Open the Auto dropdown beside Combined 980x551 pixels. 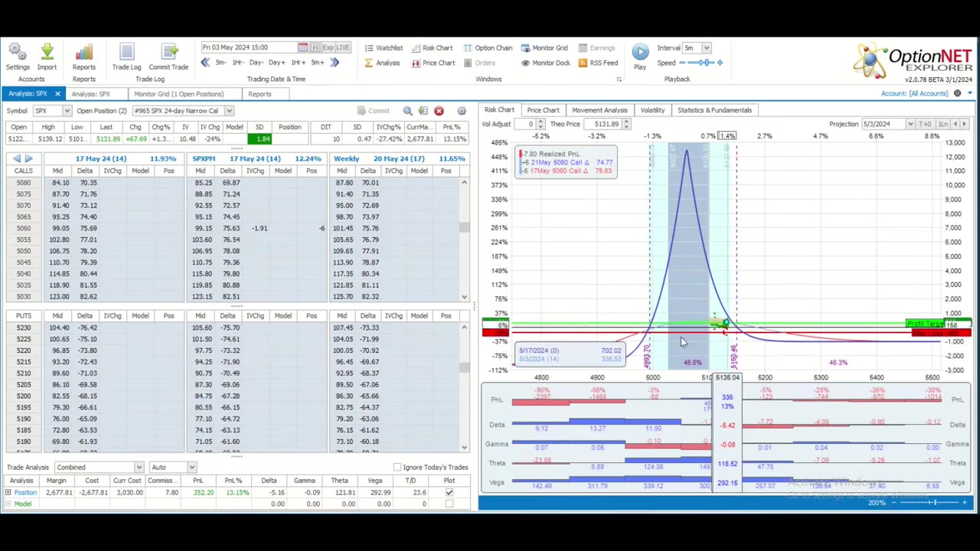coord(191,467)
